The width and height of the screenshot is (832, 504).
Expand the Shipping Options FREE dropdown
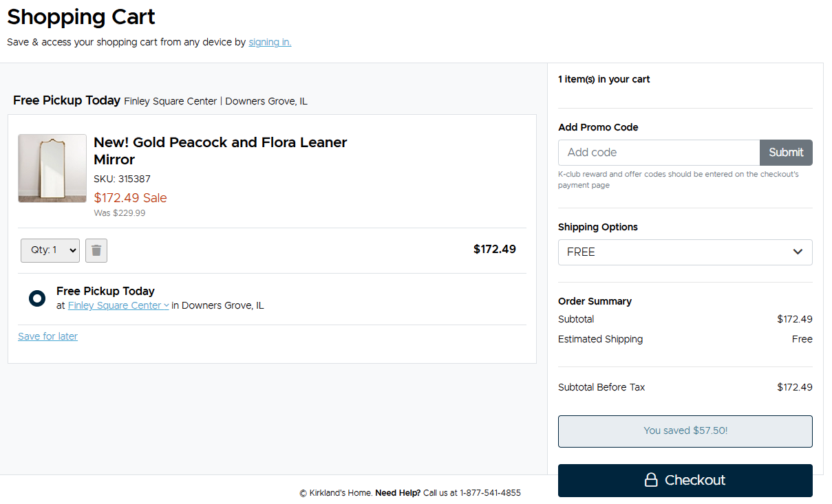pos(684,252)
